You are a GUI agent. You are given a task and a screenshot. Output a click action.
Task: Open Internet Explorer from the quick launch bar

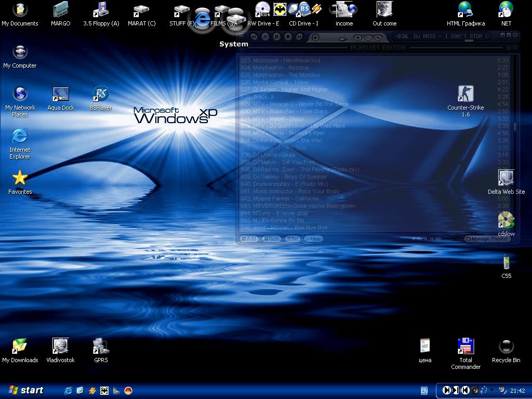pyautogui.click(x=68, y=391)
